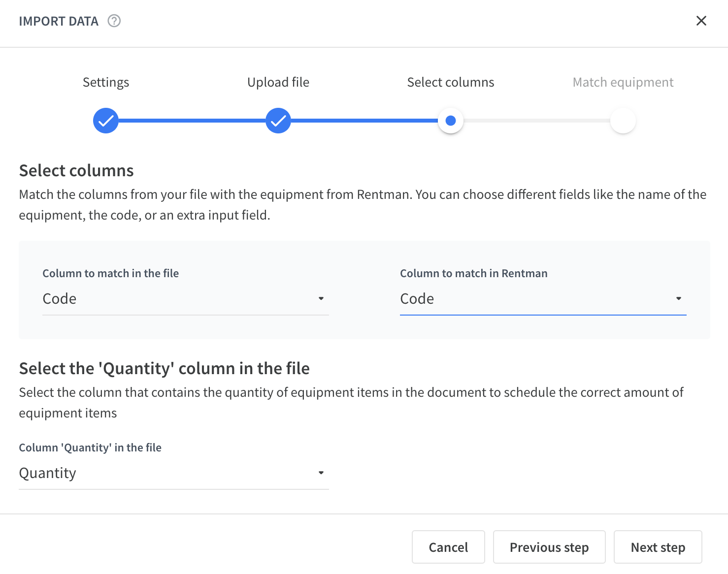This screenshot has height=574, width=728.
Task: Click the active Select columns step dot
Action: click(451, 121)
